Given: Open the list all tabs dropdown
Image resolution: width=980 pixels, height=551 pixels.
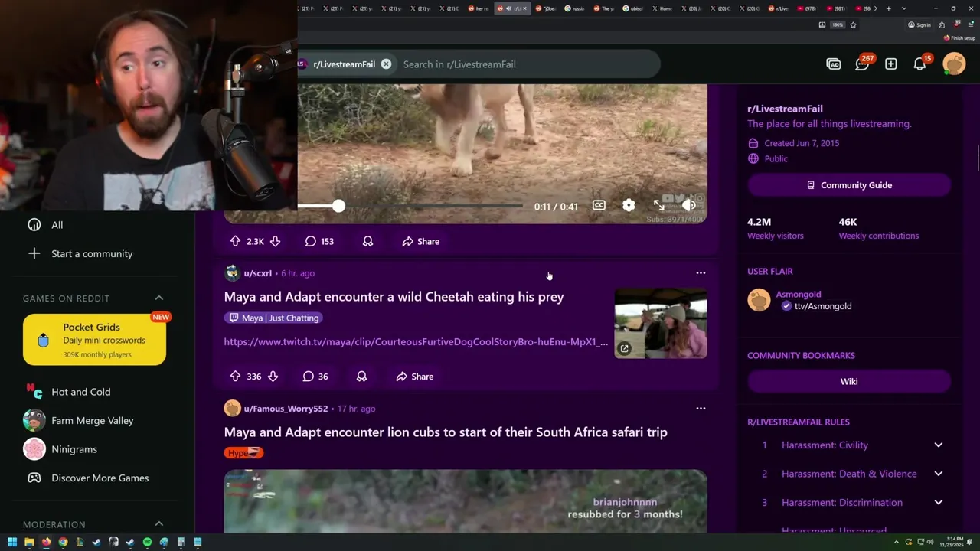Looking at the screenshot, I should (904, 8).
